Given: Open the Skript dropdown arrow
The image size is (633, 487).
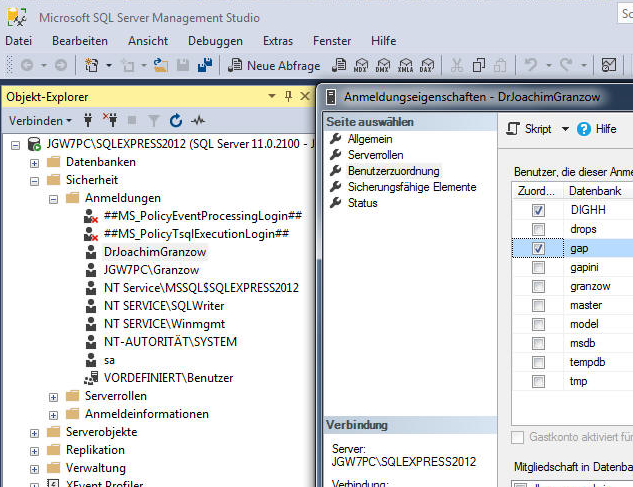Looking at the screenshot, I should (x=565, y=129).
